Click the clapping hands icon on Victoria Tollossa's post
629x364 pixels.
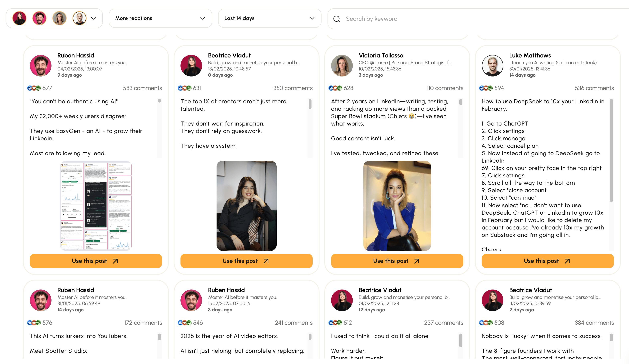click(x=340, y=88)
